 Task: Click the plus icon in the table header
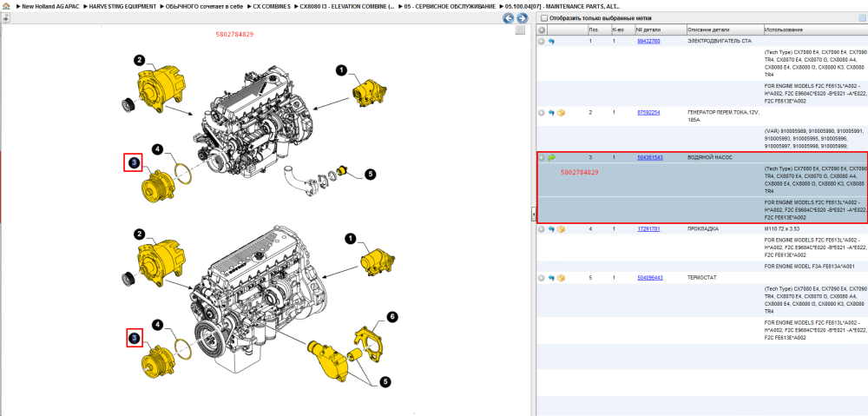tap(542, 30)
